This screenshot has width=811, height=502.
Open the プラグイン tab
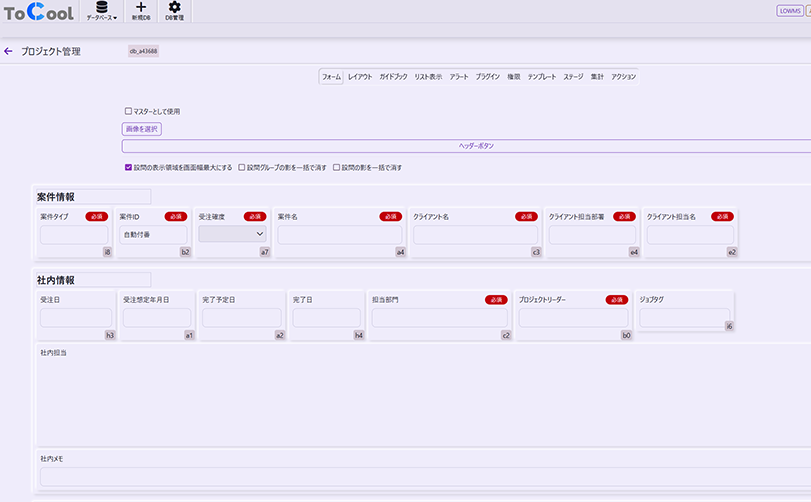click(488, 76)
